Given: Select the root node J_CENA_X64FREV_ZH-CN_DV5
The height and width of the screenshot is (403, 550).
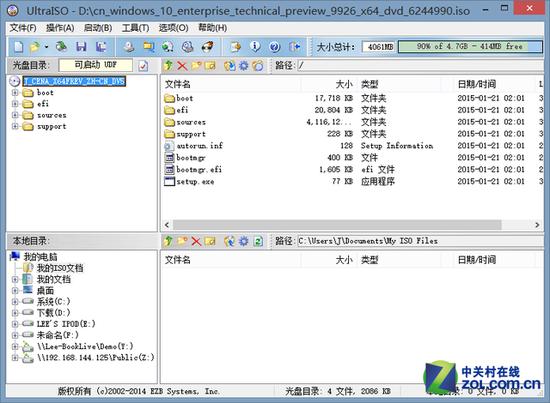Looking at the screenshot, I should (x=74, y=81).
